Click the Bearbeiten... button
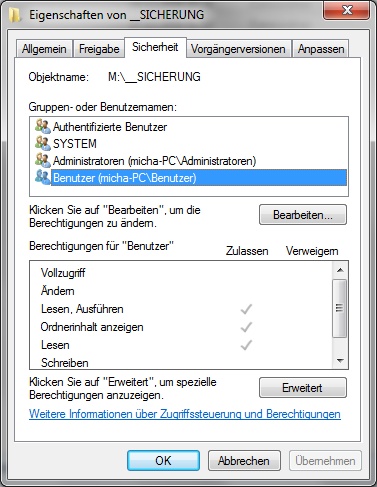377x487 pixels. [303, 215]
